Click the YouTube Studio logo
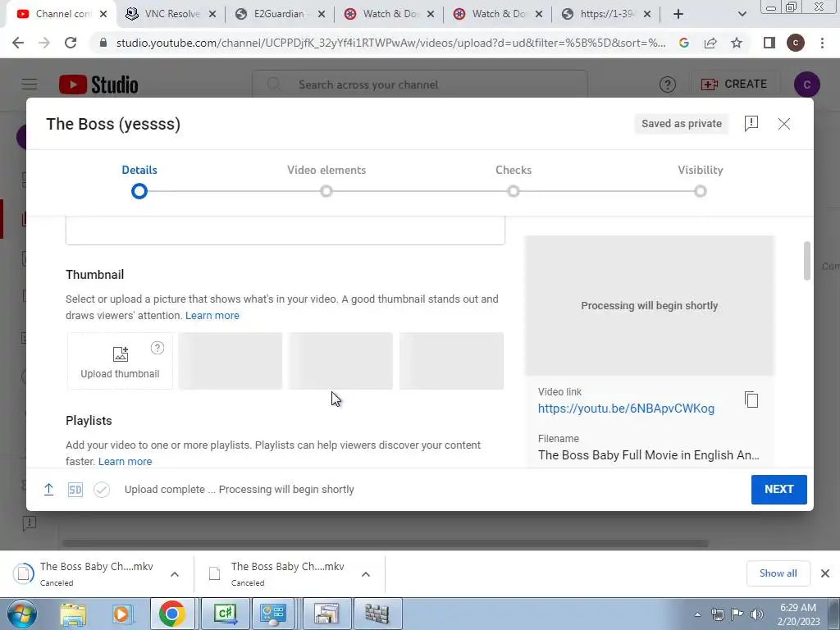The width and height of the screenshot is (840, 630). (x=98, y=84)
